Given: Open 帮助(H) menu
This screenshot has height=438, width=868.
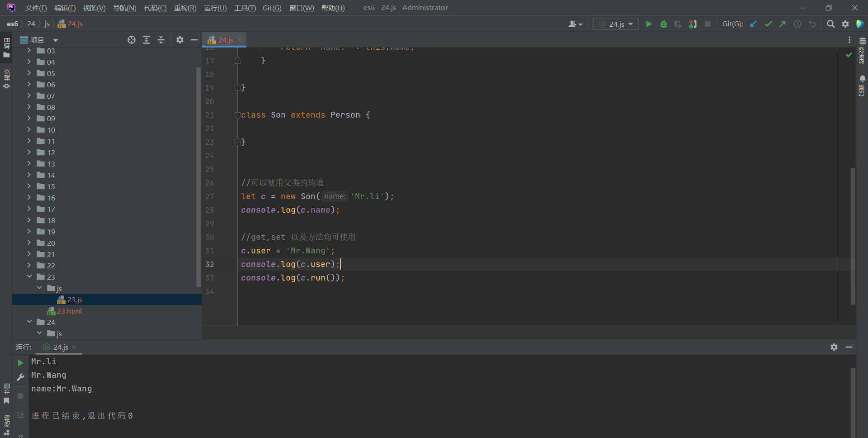Looking at the screenshot, I should pyautogui.click(x=333, y=8).
